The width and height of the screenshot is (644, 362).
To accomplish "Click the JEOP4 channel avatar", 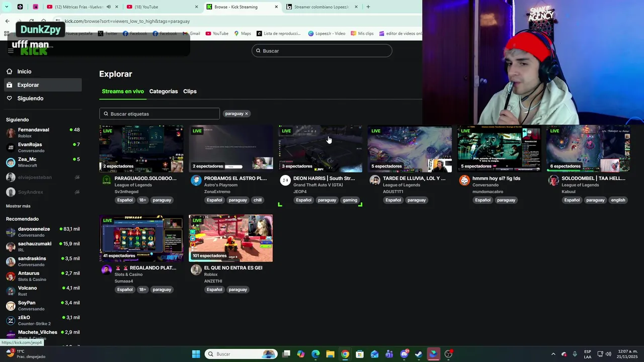I will [285, 180].
